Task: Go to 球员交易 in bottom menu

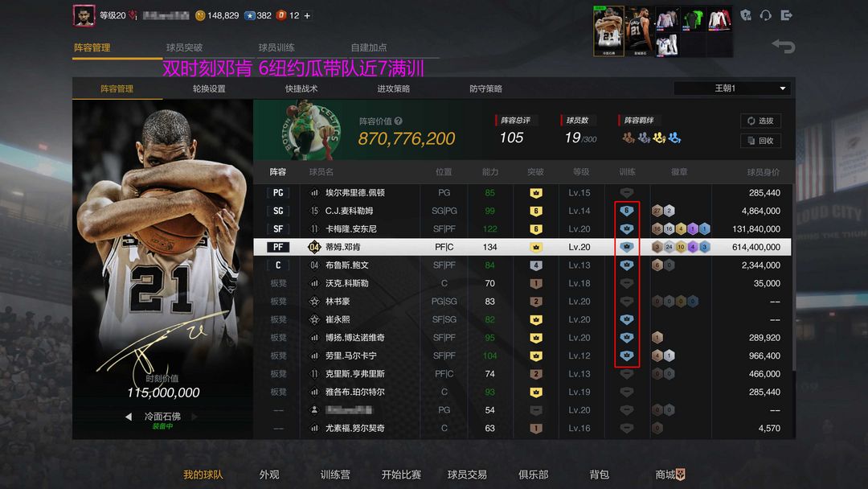Action: tap(467, 475)
